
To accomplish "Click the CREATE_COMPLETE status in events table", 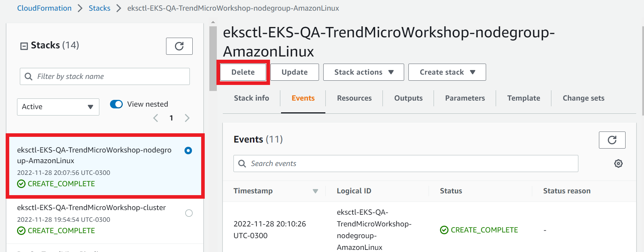I will point(479,230).
